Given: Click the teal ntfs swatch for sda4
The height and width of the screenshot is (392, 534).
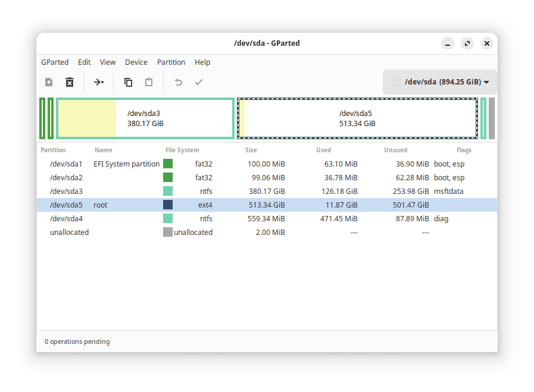Looking at the screenshot, I should coord(168,218).
